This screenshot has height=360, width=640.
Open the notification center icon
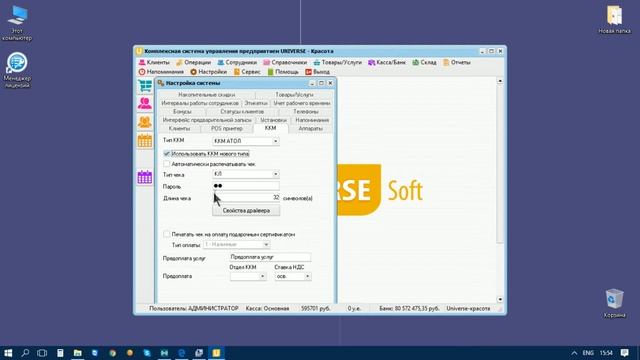[624, 353]
